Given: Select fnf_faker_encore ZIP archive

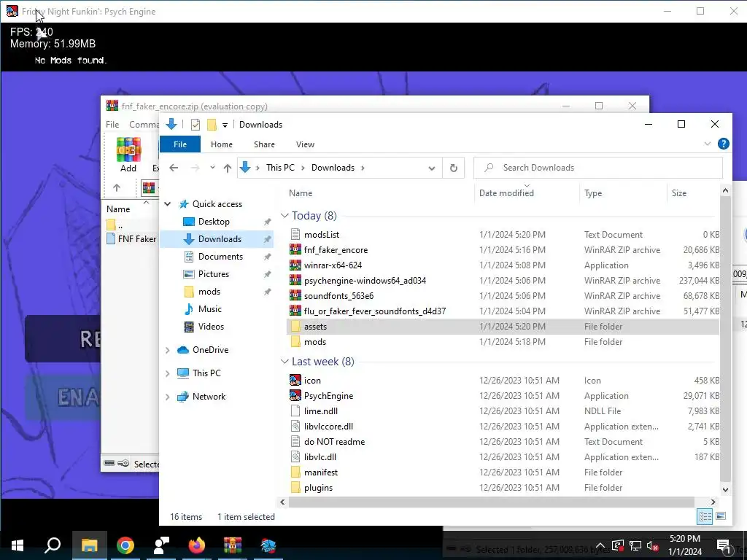Looking at the screenshot, I should [336, 250].
